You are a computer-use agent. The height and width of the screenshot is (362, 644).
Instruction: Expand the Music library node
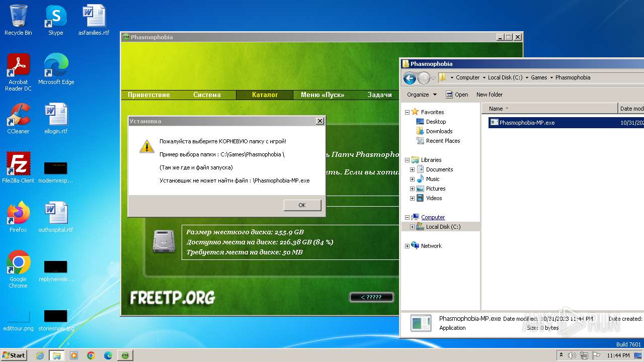(x=412, y=179)
